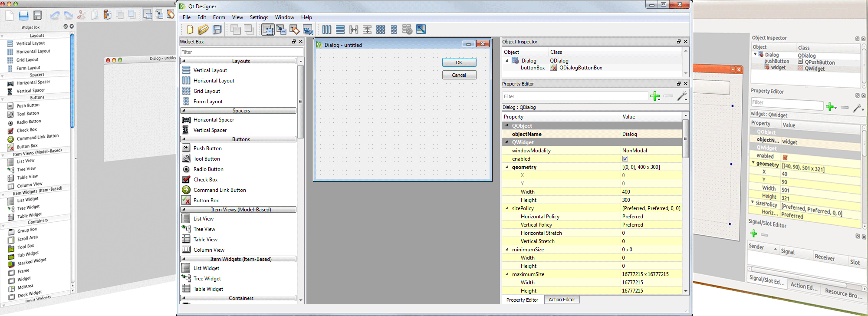Float the Property Editor dock panel
The height and width of the screenshot is (316, 868).
coord(679,84)
